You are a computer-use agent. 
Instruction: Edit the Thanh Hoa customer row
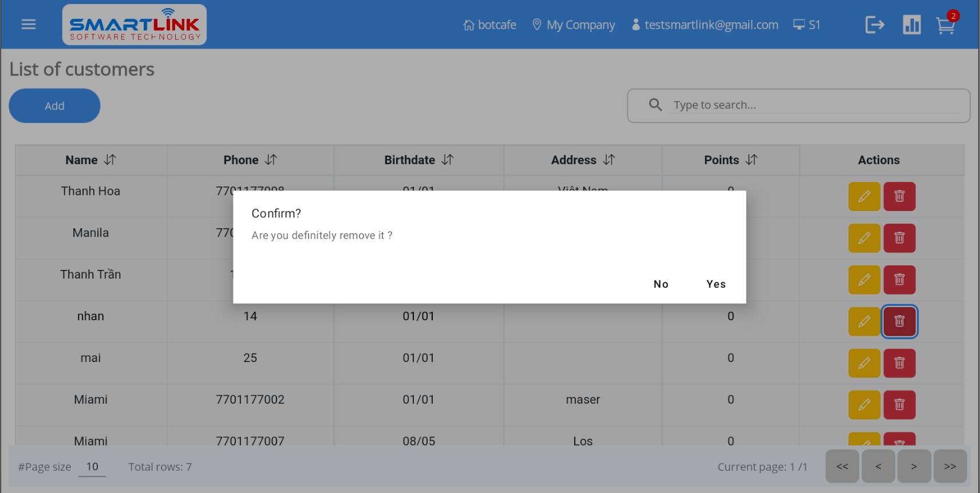(x=864, y=196)
